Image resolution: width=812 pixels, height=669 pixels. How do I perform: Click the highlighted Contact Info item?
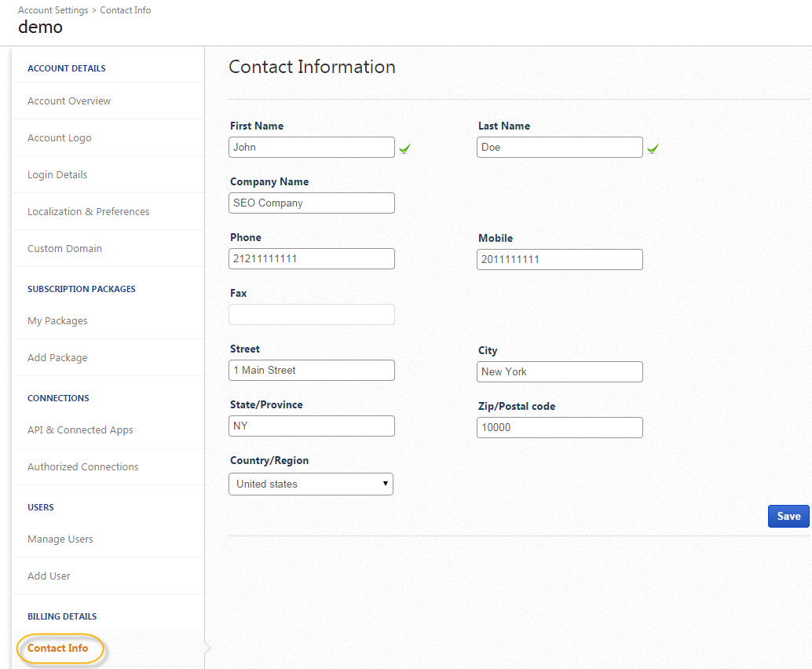point(58,649)
